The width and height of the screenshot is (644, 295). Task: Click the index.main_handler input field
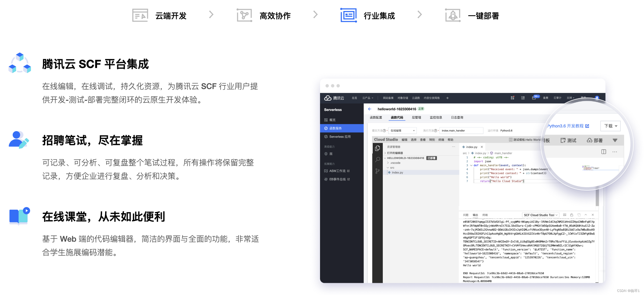461,130
